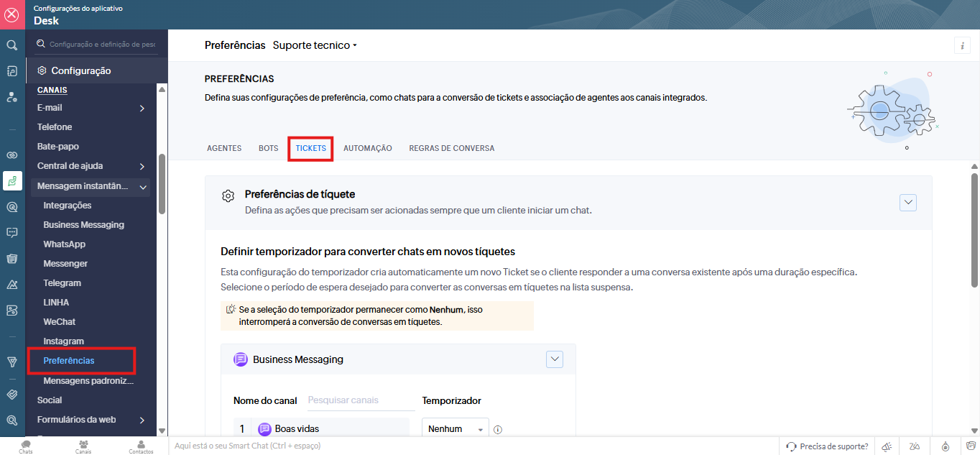Switch to the AUTOMAÇÃO tab
This screenshot has width=980, height=455.
[x=367, y=148]
